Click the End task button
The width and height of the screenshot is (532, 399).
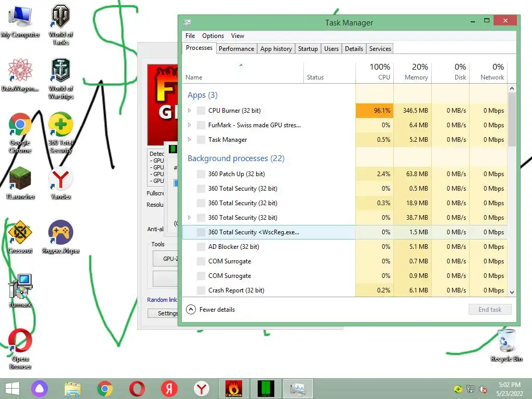pos(489,310)
